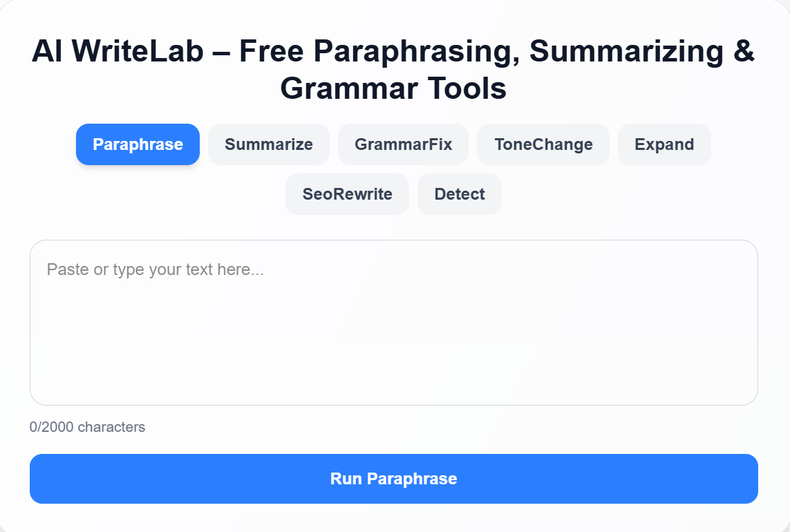
Task: Choose Expand from the tool options
Action: pos(664,144)
